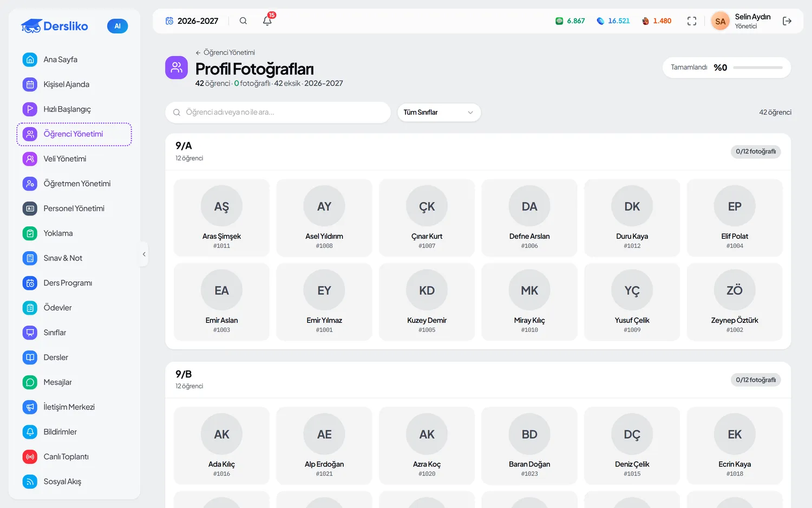
Task: Select Kuzey Demir student card
Action: coord(427,302)
